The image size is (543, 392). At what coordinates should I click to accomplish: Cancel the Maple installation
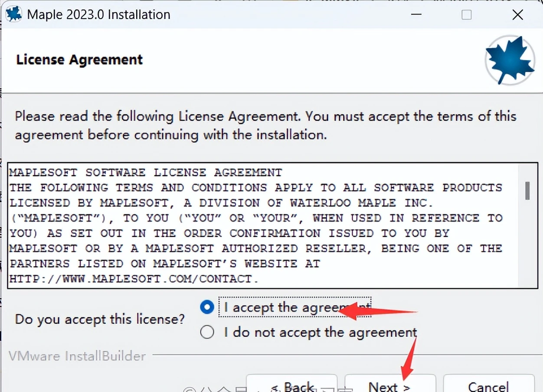point(488,386)
